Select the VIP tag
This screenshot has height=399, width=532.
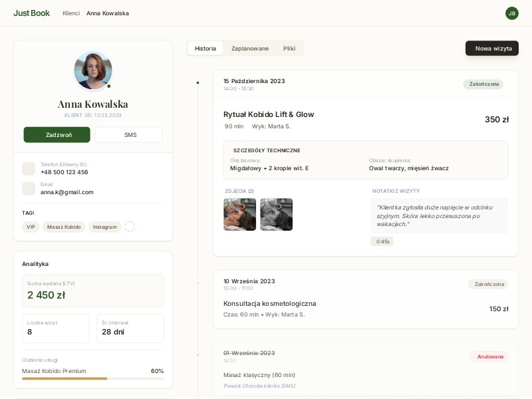[31, 227]
